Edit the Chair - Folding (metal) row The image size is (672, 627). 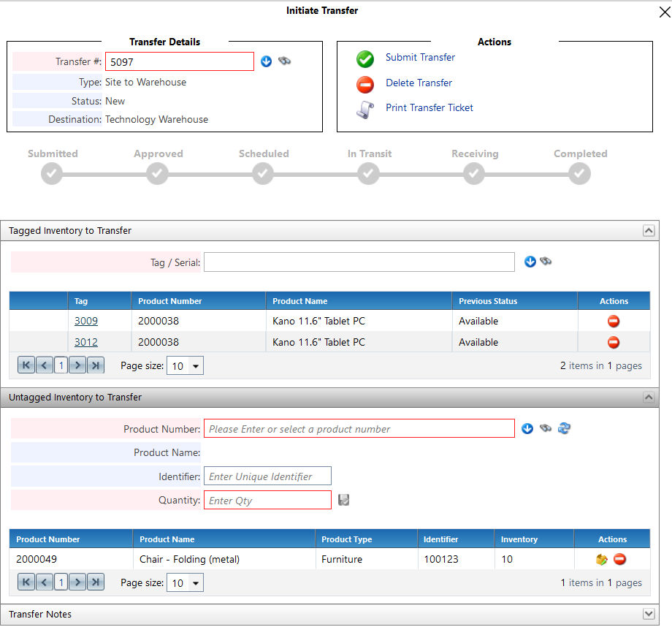(602, 559)
